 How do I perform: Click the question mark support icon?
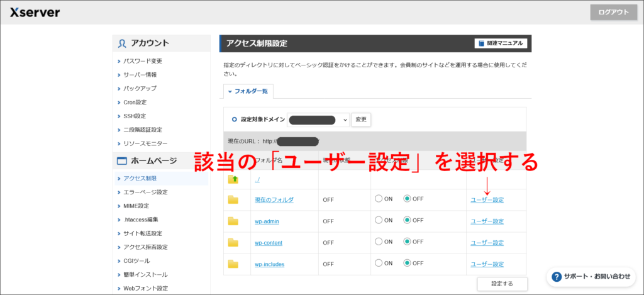pos(557,277)
